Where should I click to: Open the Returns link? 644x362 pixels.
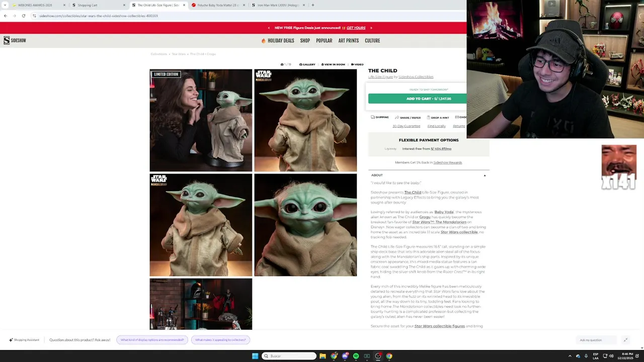tap(459, 126)
